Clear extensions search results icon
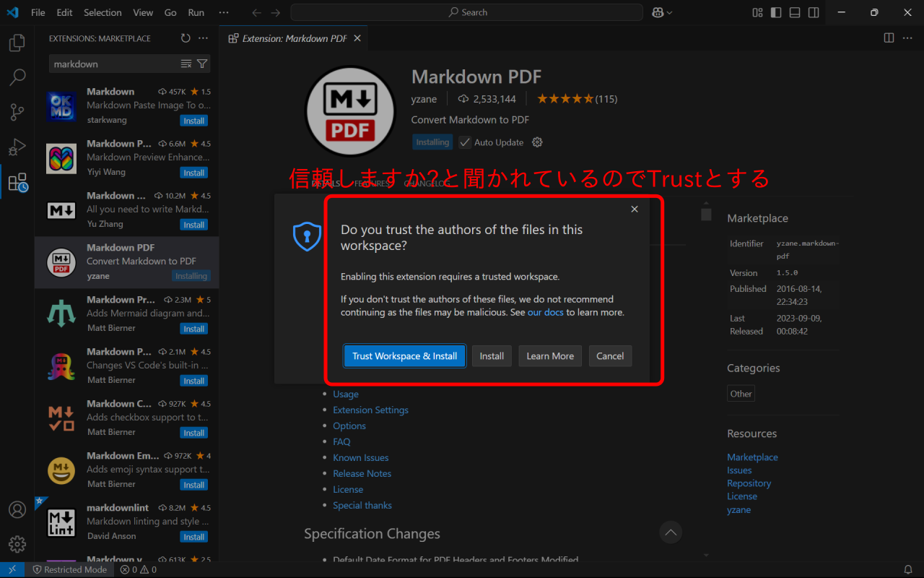The image size is (924, 578). [186, 64]
